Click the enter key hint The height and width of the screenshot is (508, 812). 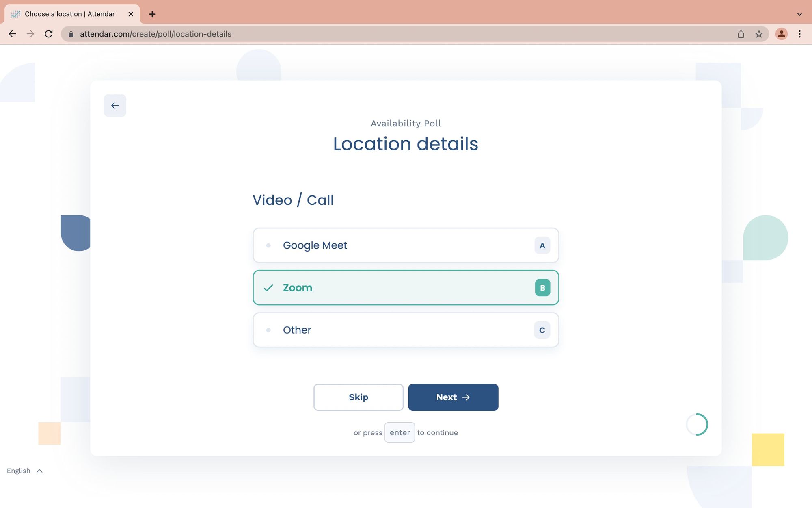coord(400,432)
